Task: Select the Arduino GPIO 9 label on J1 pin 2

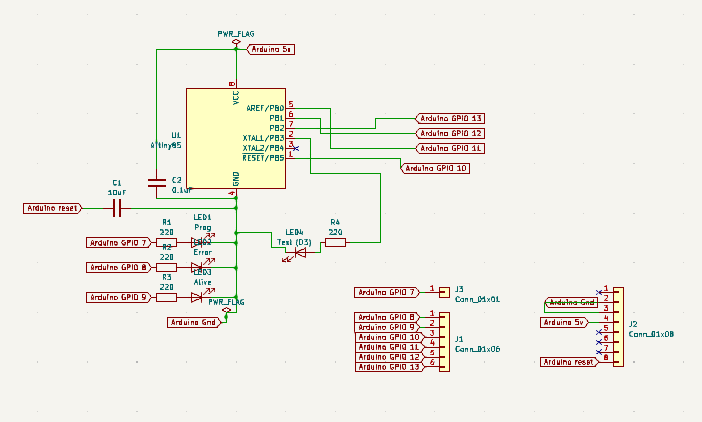Action: (x=387, y=327)
